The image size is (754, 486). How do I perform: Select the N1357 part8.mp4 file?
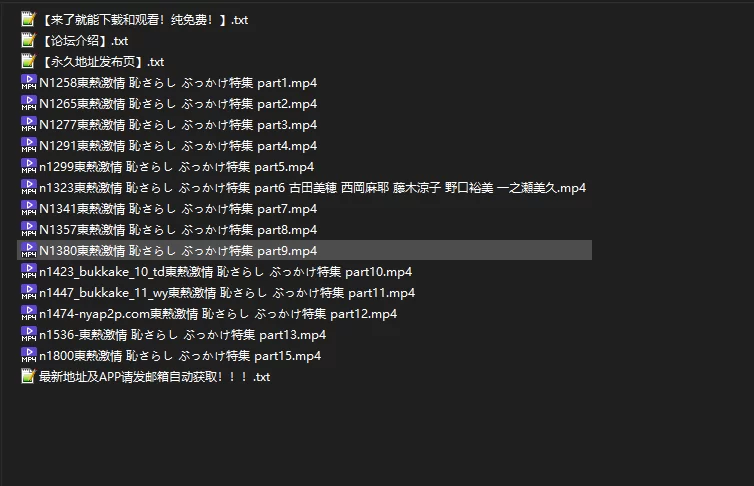click(178, 230)
